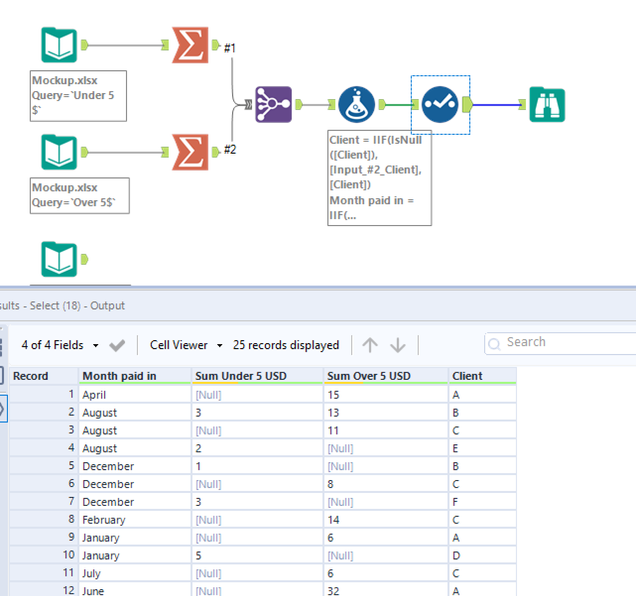Viewport: 636px width, 596px height.
Task: Open the 4 of 4 Fields dropdown
Action: coord(60,345)
